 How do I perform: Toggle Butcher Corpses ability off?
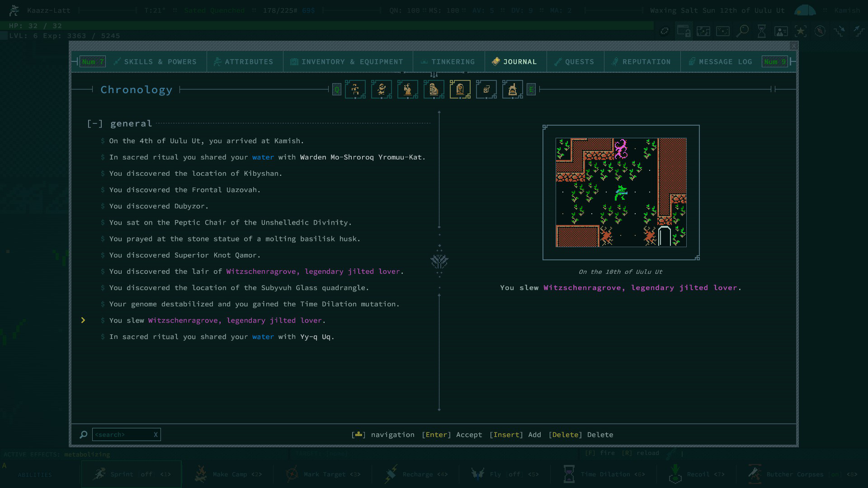[x=802, y=474]
